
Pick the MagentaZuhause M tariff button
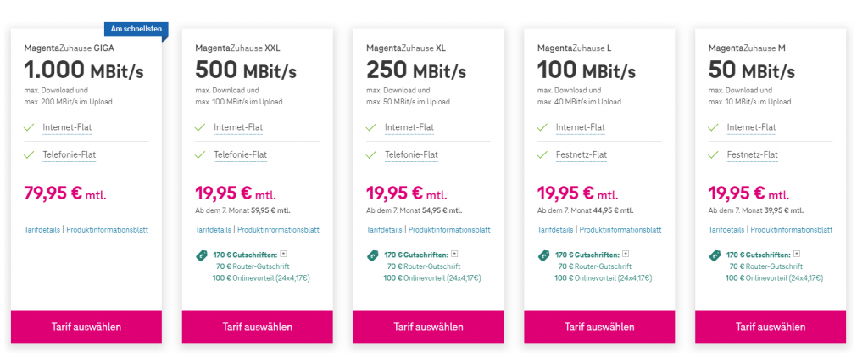tap(771, 327)
